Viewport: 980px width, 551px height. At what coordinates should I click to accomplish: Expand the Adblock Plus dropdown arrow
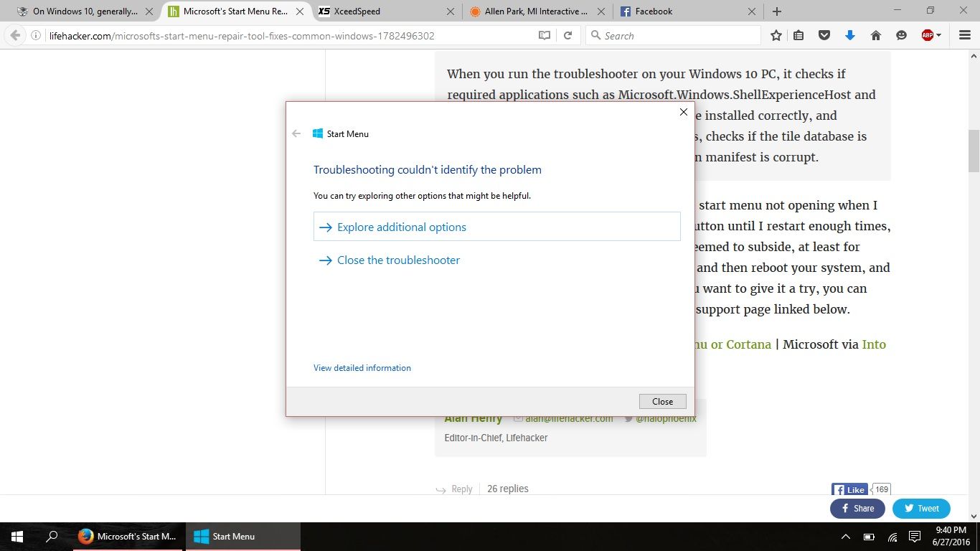pos(938,36)
